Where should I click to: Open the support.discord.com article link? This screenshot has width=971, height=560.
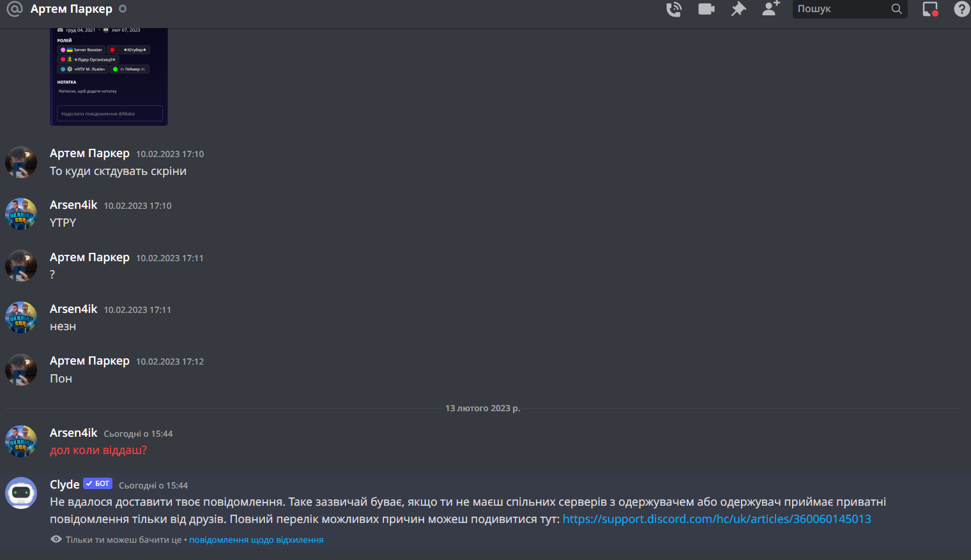point(717,519)
